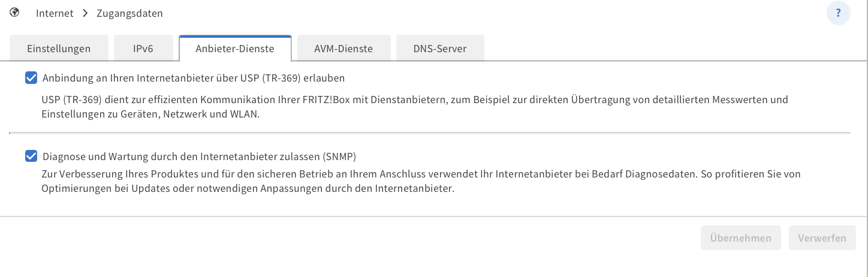The width and height of the screenshot is (868, 277).
Task: Go to the Internet breadcrumb link
Action: point(55,13)
